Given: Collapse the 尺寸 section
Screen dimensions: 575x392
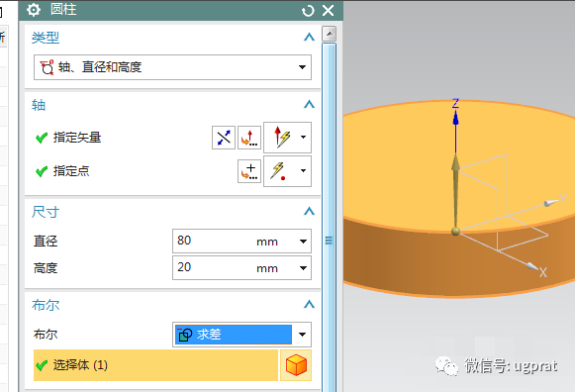Looking at the screenshot, I should point(309,211).
